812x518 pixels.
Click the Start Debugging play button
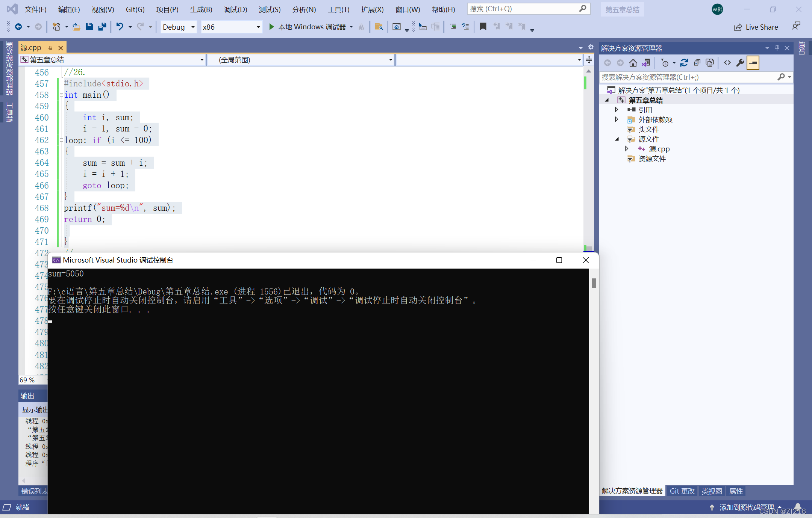[271, 27]
